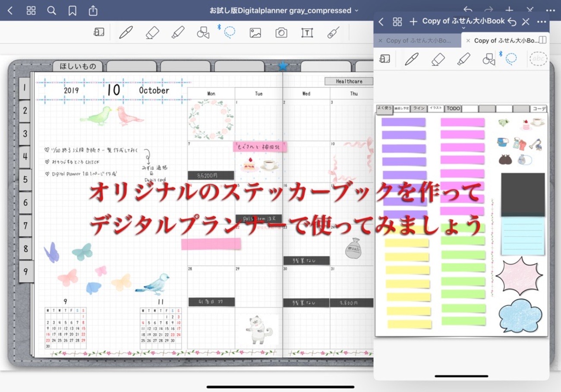Go back from the Digitalplanner document
The width and height of the screenshot is (561, 392).
(10, 10)
